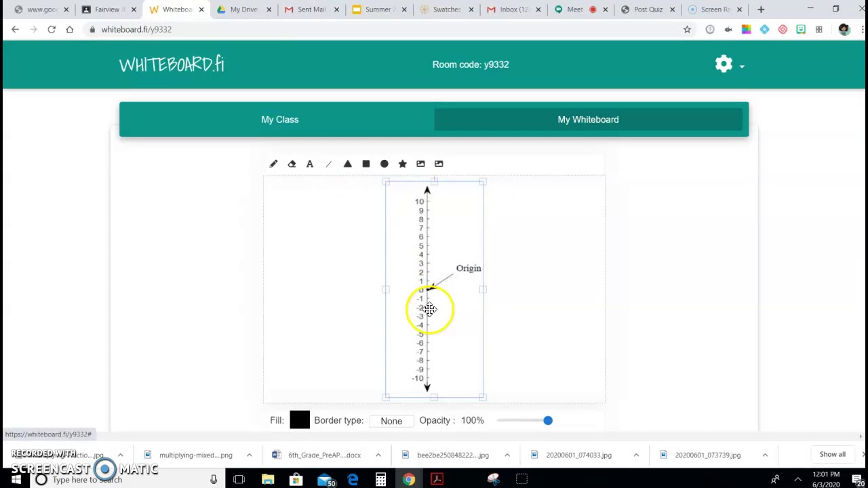Image resolution: width=868 pixels, height=488 pixels.
Task: Click the Chrome taskbar icon
Action: [x=409, y=480]
